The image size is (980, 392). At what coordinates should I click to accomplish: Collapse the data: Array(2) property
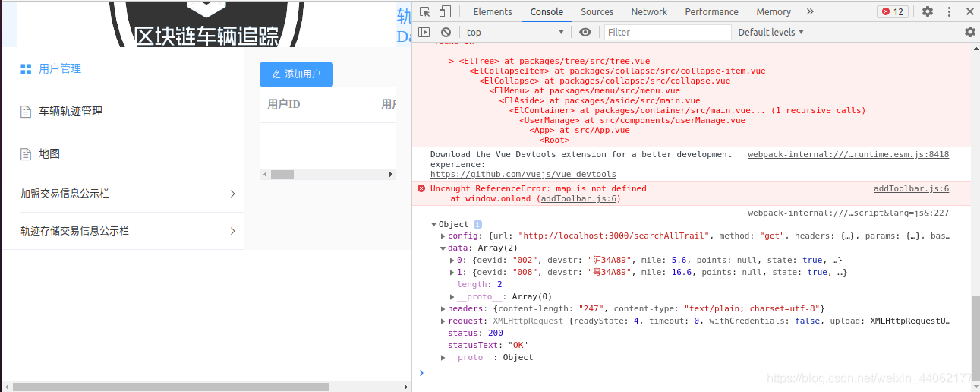[443, 248]
